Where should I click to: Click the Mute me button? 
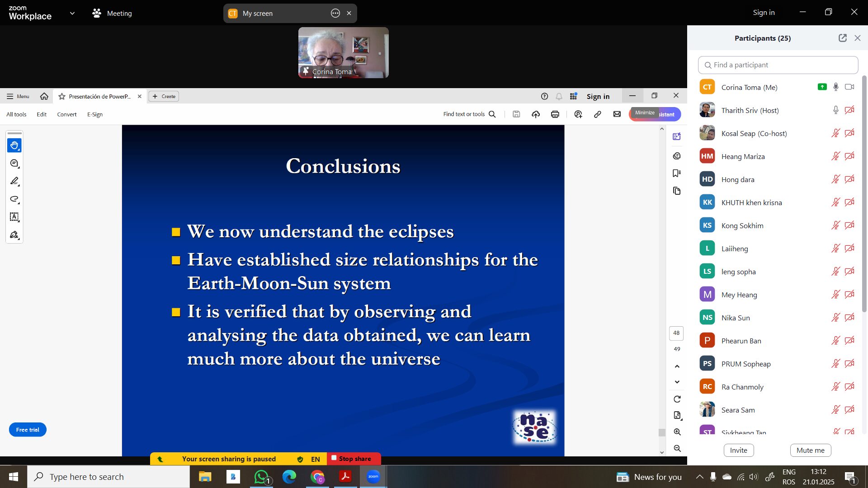pyautogui.click(x=811, y=450)
